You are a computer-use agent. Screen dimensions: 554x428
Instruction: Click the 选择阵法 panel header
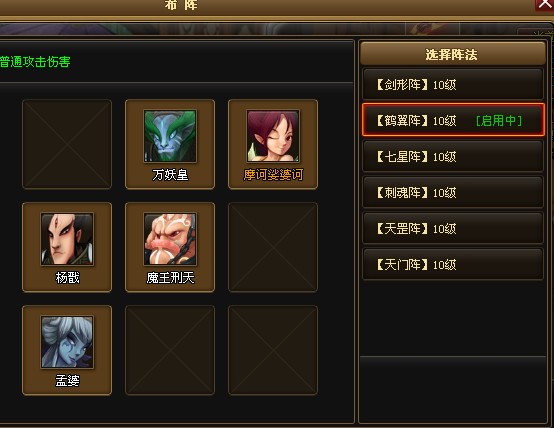click(452, 54)
